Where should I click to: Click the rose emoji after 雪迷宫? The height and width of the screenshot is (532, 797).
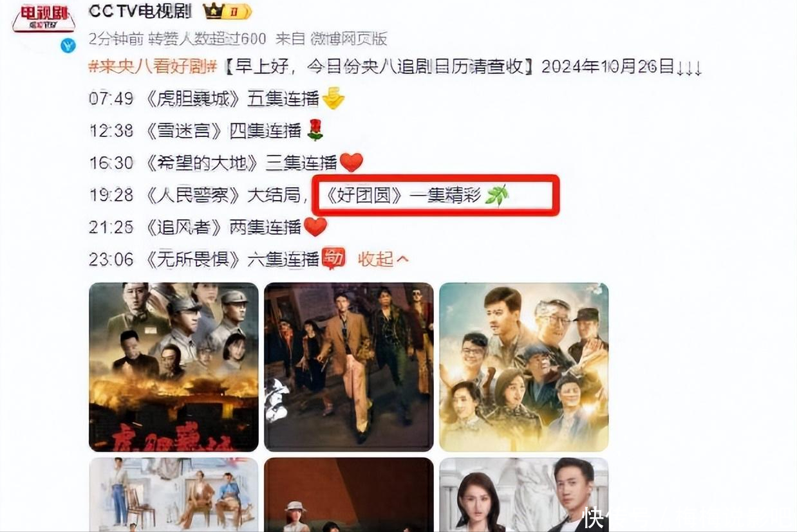tap(315, 131)
